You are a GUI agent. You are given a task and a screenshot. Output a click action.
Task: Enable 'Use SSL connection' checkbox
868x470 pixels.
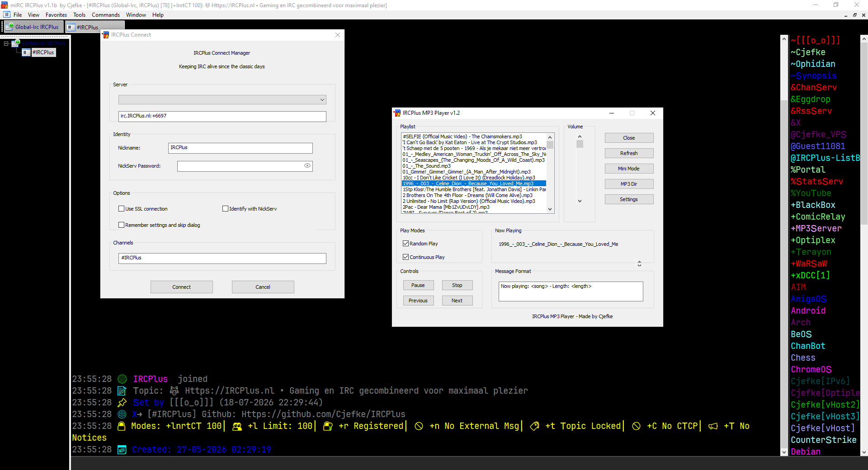point(121,209)
